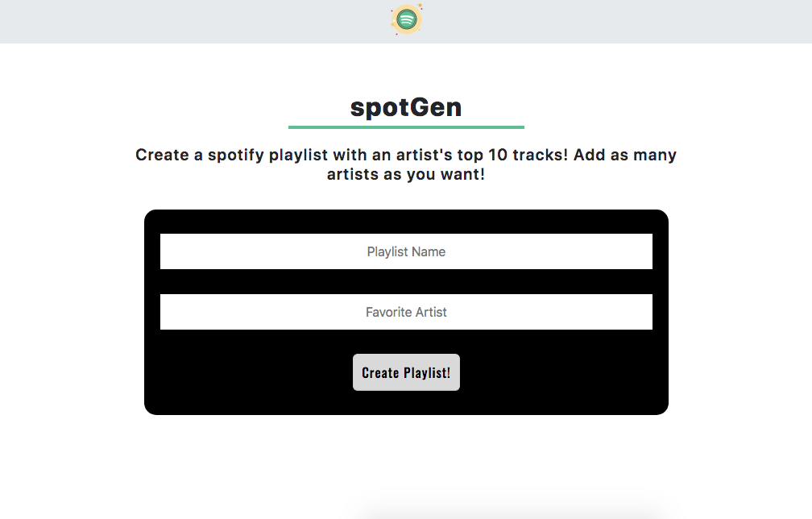Click the instructions text about top 10 tracks
812x519 pixels.
point(406,163)
